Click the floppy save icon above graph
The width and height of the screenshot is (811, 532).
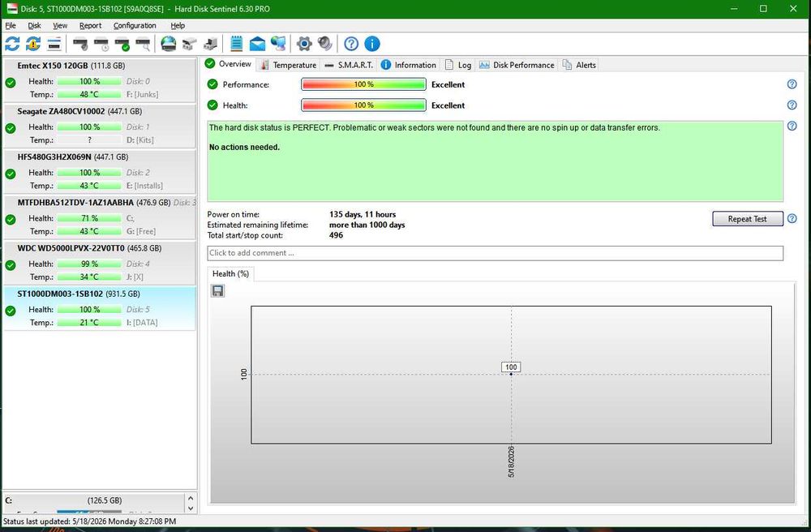click(x=217, y=291)
